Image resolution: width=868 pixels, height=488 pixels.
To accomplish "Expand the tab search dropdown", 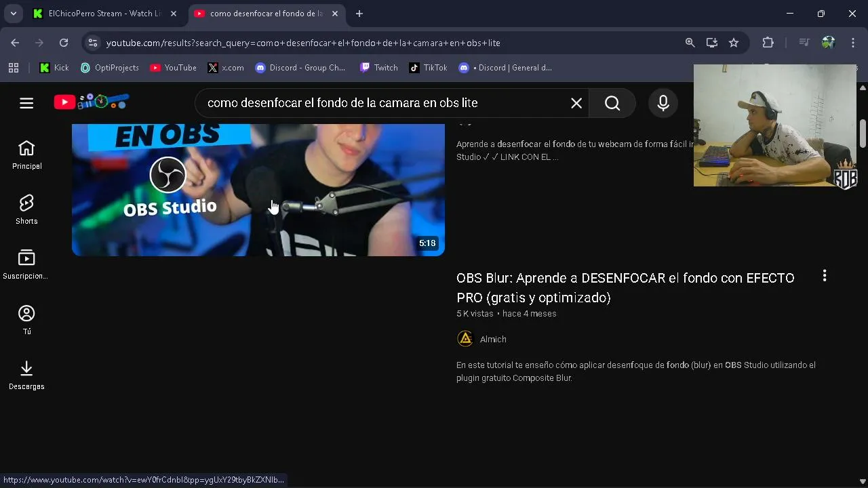I will (x=13, y=14).
